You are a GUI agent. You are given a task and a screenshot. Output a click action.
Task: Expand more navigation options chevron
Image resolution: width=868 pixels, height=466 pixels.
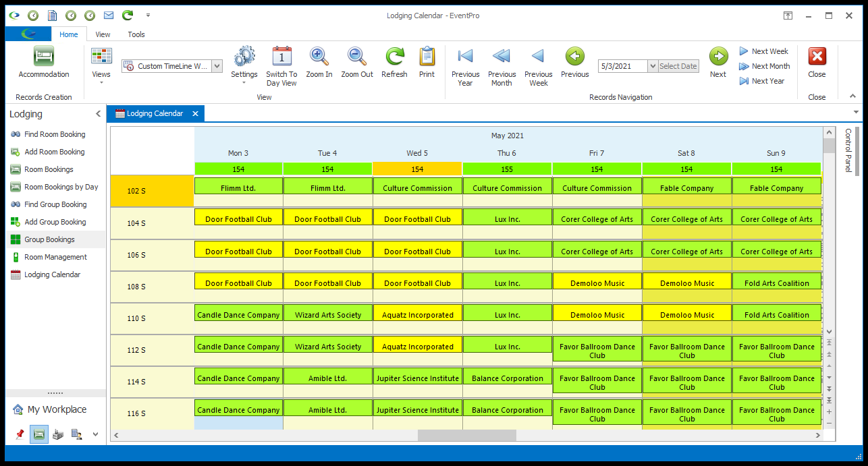(x=95, y=434)
